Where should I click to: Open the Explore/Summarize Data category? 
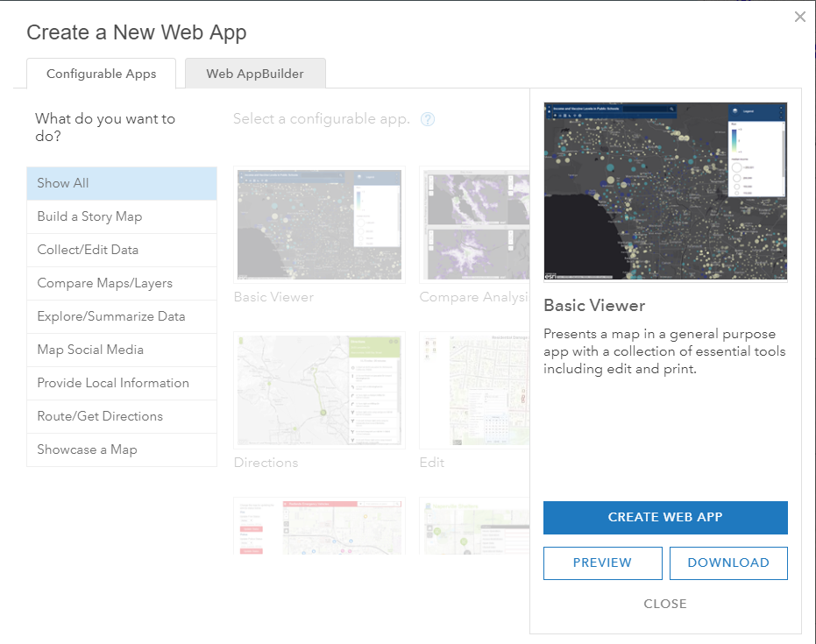click(x=122, y=316)
